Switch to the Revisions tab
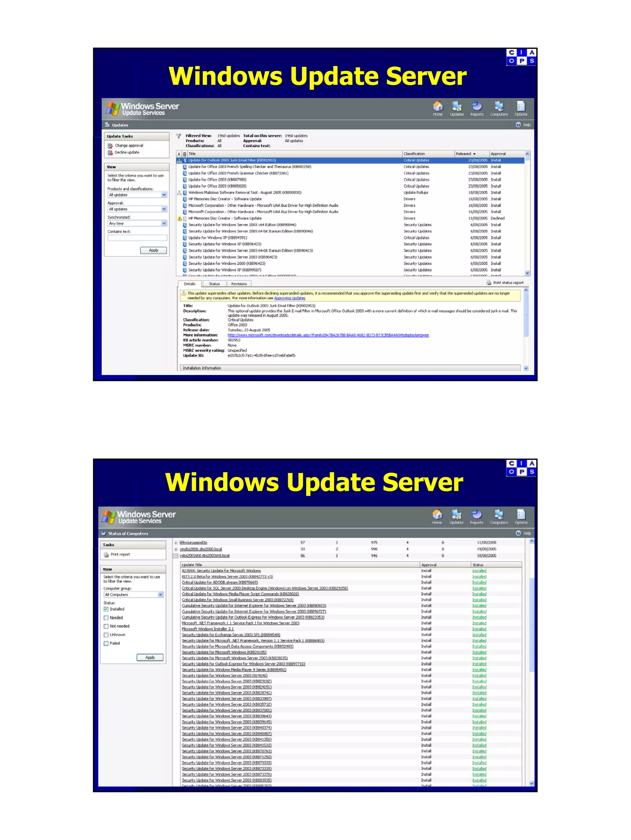Viewport: 631px width, 840px height. [x=239, y=284]
